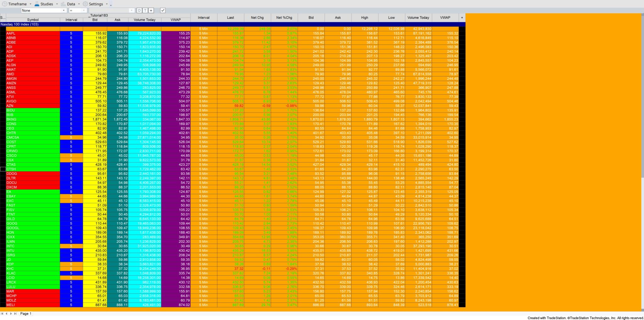Select the DXCM symbol cell

[x=33, y=187]
